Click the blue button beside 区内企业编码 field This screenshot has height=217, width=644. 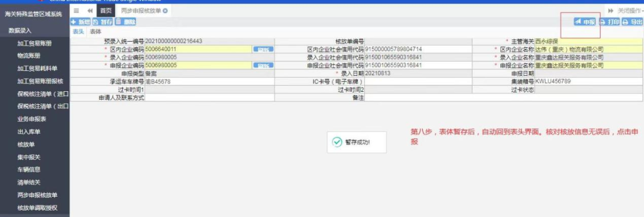(x=264, y=49)
